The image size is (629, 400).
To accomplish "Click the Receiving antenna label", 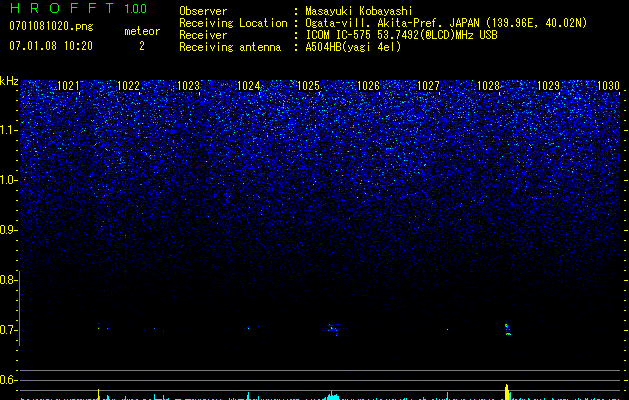I will coord(230,47).
